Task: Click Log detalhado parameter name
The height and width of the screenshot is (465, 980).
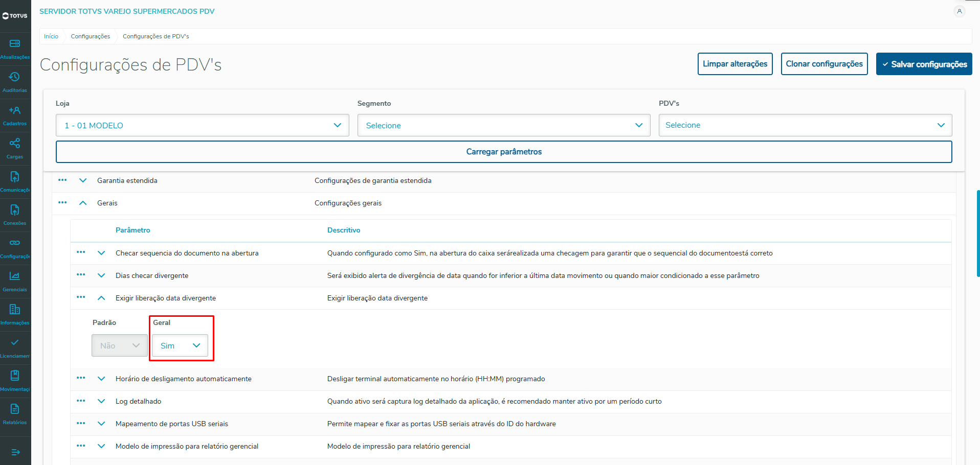Action: pos(138,401)
